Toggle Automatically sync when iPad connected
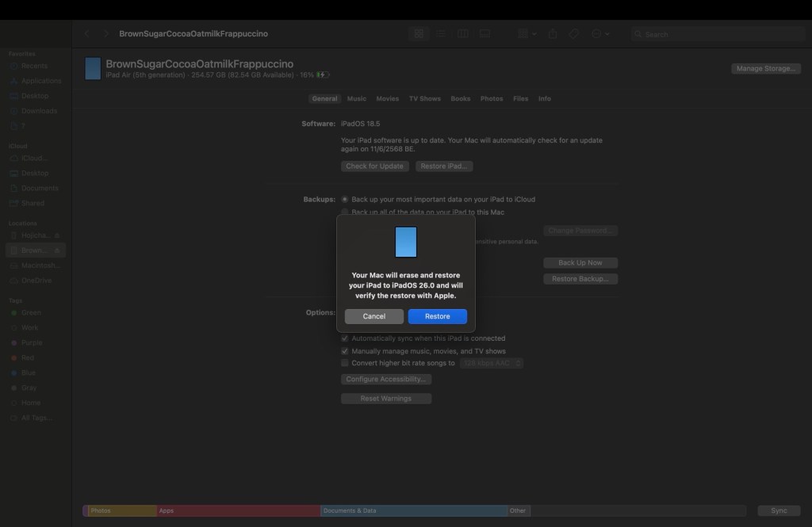 pyautogui.click(x=345, y=338)
